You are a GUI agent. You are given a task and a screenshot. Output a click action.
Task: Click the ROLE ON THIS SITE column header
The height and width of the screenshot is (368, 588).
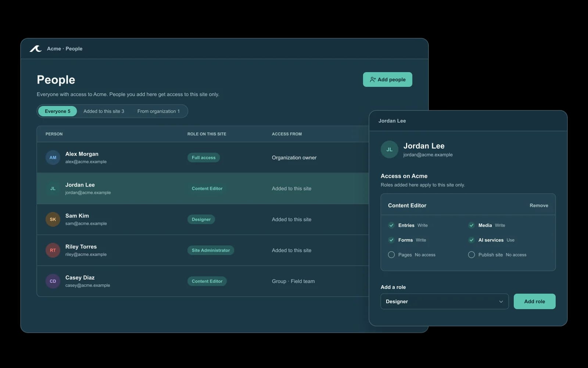click(207, 134)
